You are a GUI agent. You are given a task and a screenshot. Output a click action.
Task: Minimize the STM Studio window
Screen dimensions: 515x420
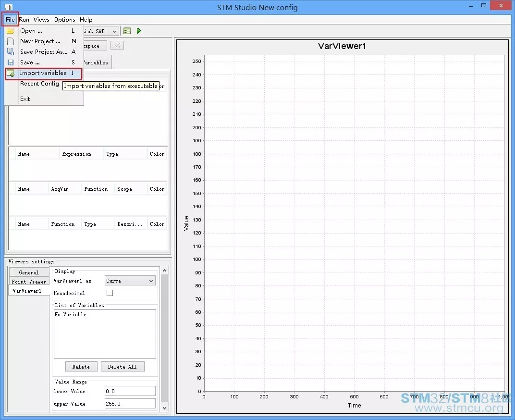tap(471, 6)
